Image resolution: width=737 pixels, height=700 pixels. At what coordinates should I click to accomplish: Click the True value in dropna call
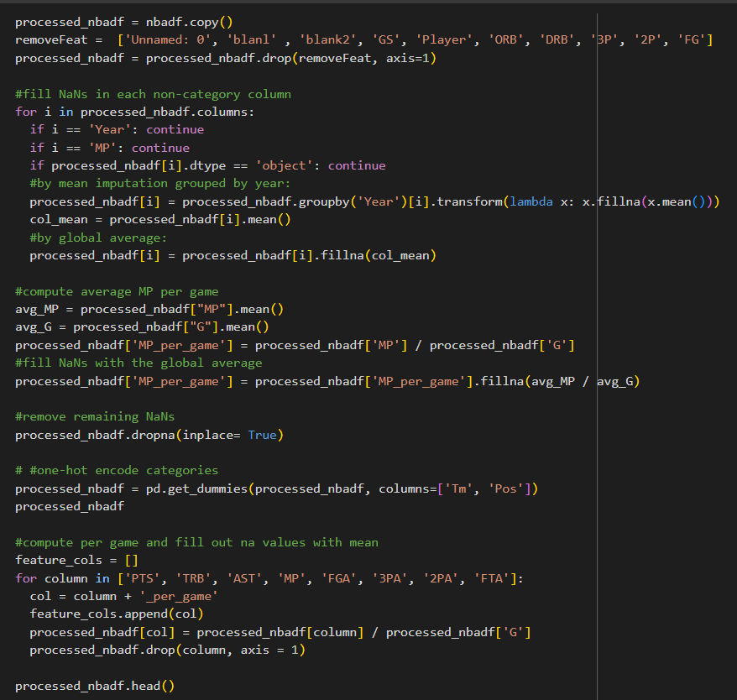[262, 435]
